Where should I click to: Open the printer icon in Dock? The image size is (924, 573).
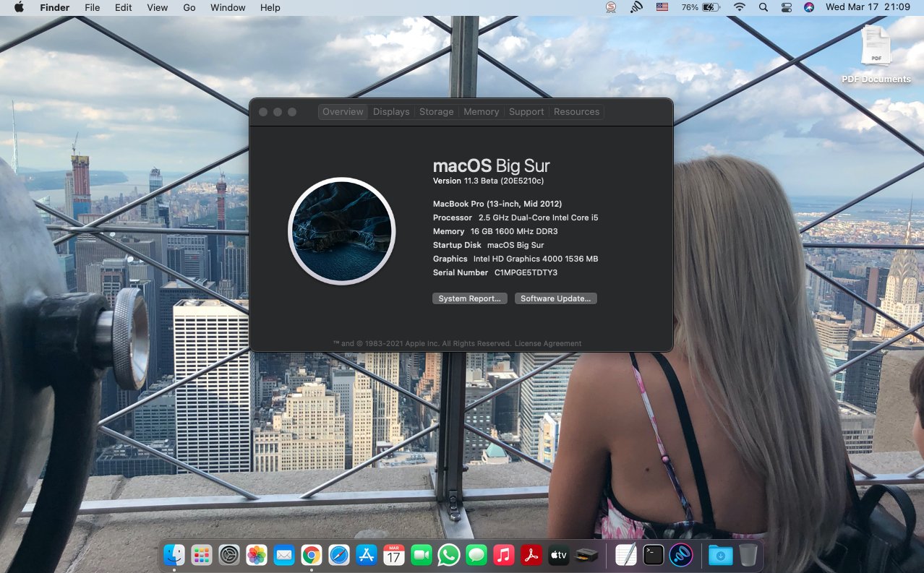[x=586, y=555]
